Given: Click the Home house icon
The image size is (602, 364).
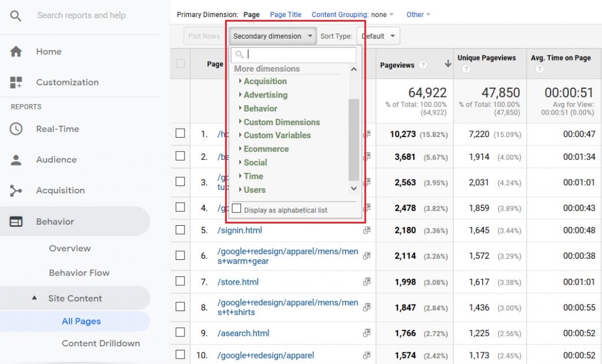Looking at the screenshot, I should [16, 51].
